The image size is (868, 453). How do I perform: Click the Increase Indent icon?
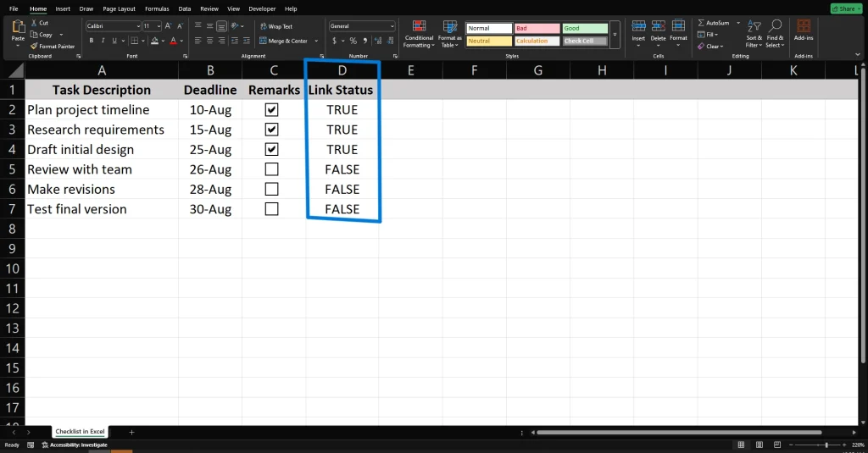[247, 41]
